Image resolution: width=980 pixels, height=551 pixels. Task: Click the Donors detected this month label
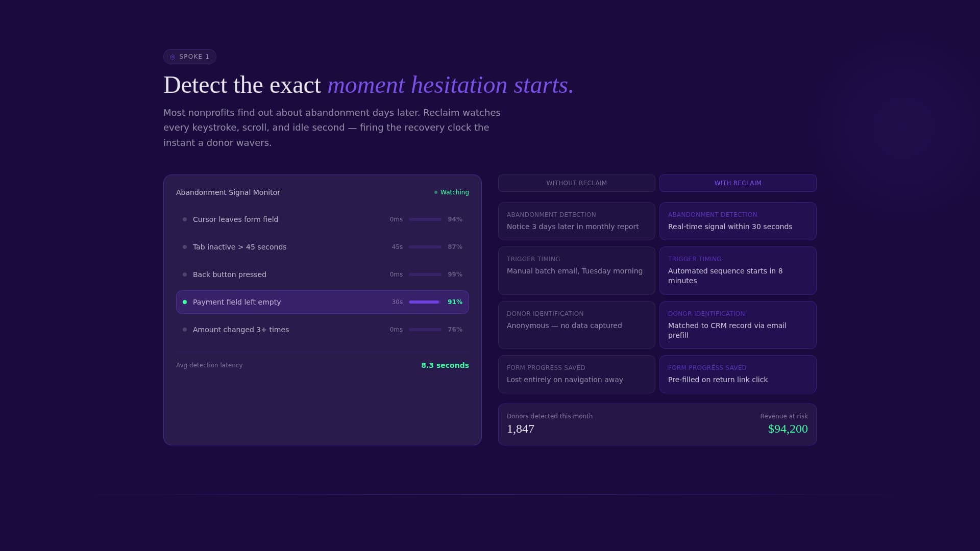(550, 416)
